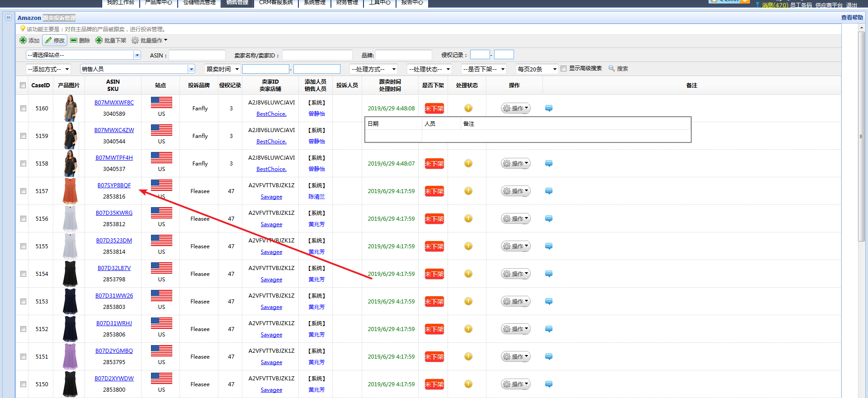Open the view help (查看帮助) link
This screenshot has height=398, width=868.
coord(852,17)
